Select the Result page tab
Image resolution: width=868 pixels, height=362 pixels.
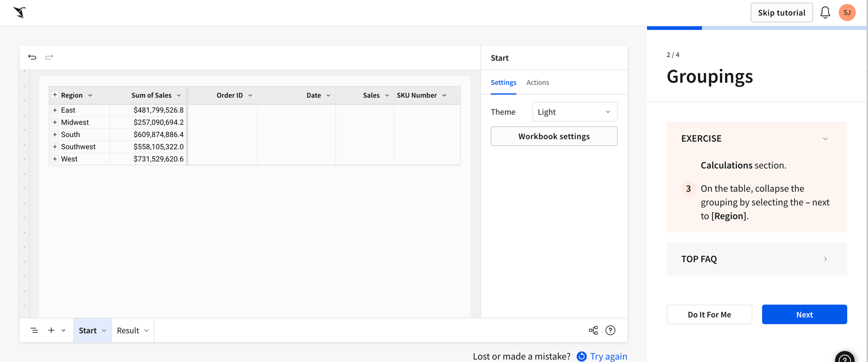(x=128, y=331)
